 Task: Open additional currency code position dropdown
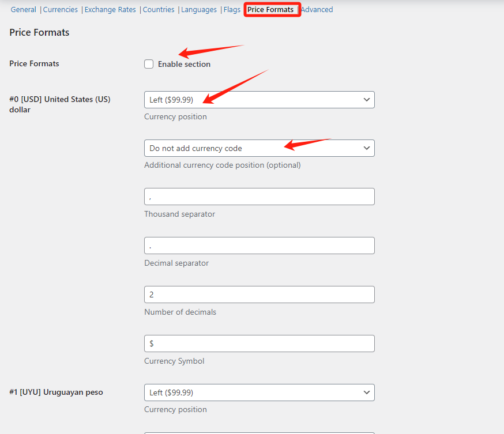(259, 148)
